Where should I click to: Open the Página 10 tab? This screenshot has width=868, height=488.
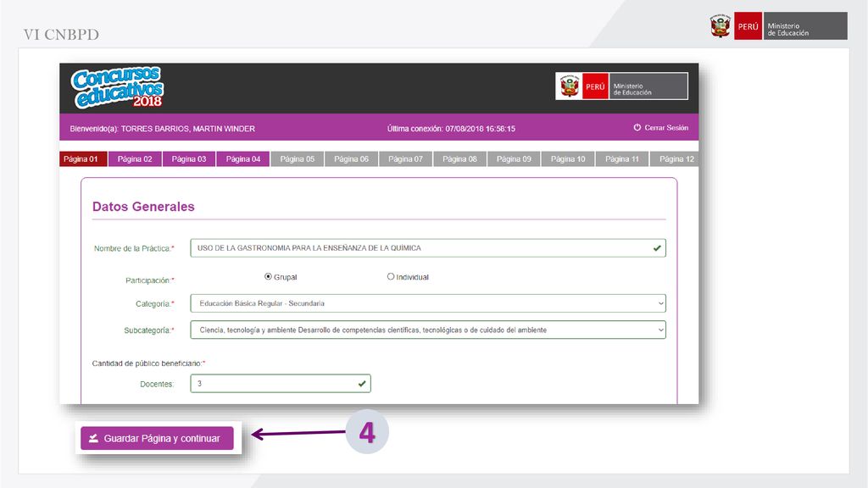pos(568,158)
